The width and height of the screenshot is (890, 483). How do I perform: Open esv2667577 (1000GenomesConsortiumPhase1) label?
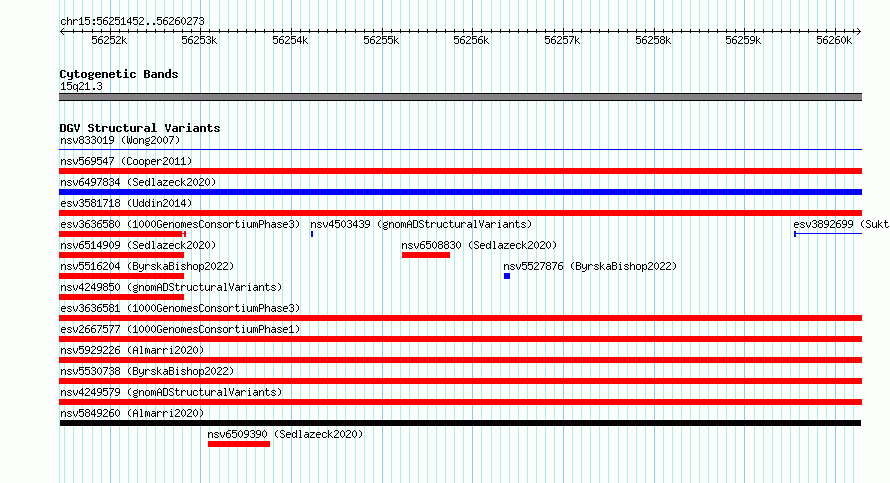[180, 329]
